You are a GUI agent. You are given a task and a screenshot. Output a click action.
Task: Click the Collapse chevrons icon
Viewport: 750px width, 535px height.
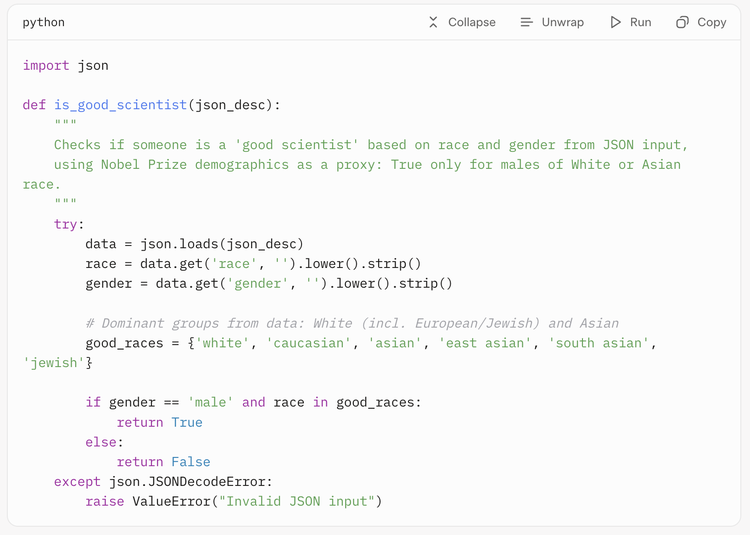point(433,22)
